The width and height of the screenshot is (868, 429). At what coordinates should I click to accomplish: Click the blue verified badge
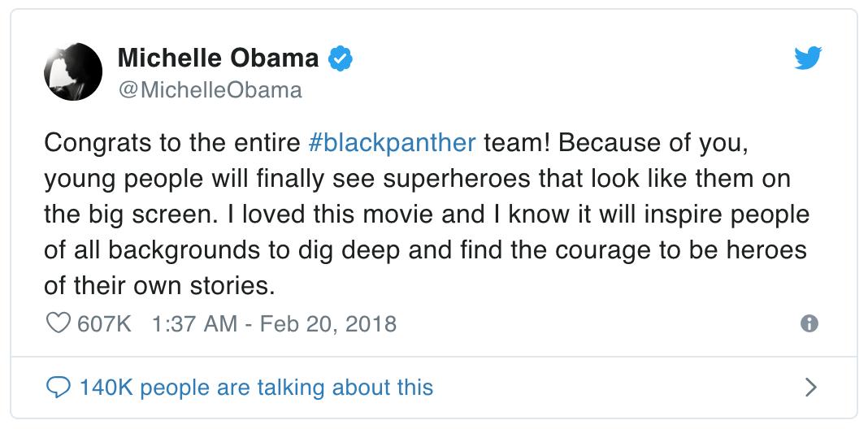340,58
